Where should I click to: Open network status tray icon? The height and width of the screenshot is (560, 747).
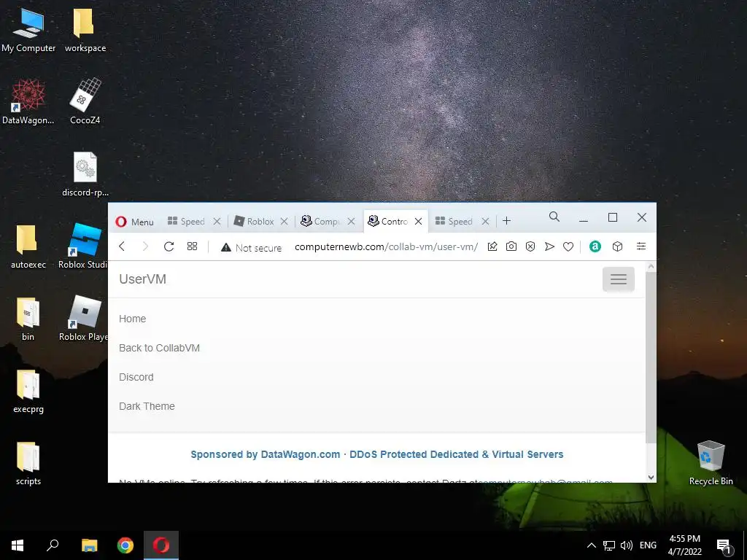click(x=609, y=545)
